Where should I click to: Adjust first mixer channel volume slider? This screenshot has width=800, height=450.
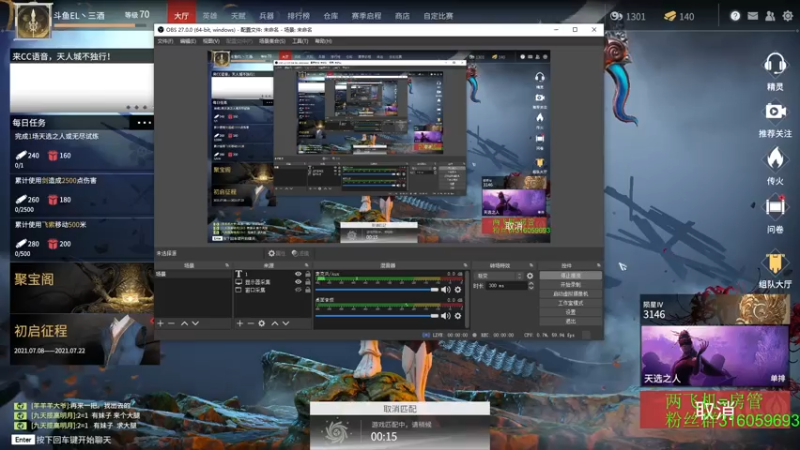pos(377,290)
